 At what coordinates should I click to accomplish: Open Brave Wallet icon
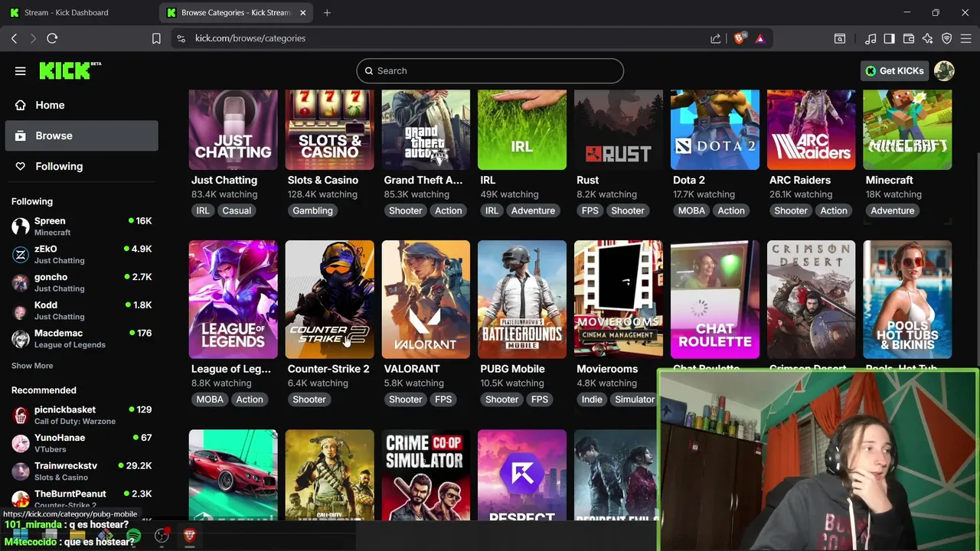[909, 38]
